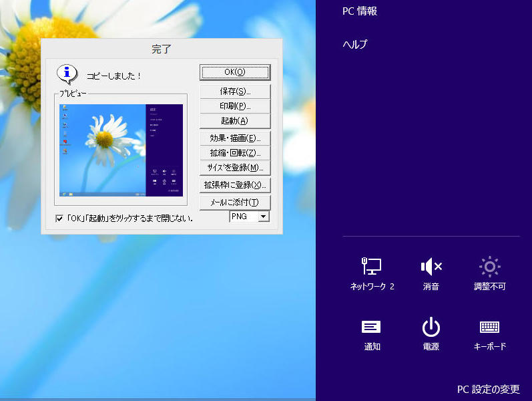Click the 拡縮・回転(Z)... resize-rotate button
This screenshot has width=532, height=401.
coord(234,153)
